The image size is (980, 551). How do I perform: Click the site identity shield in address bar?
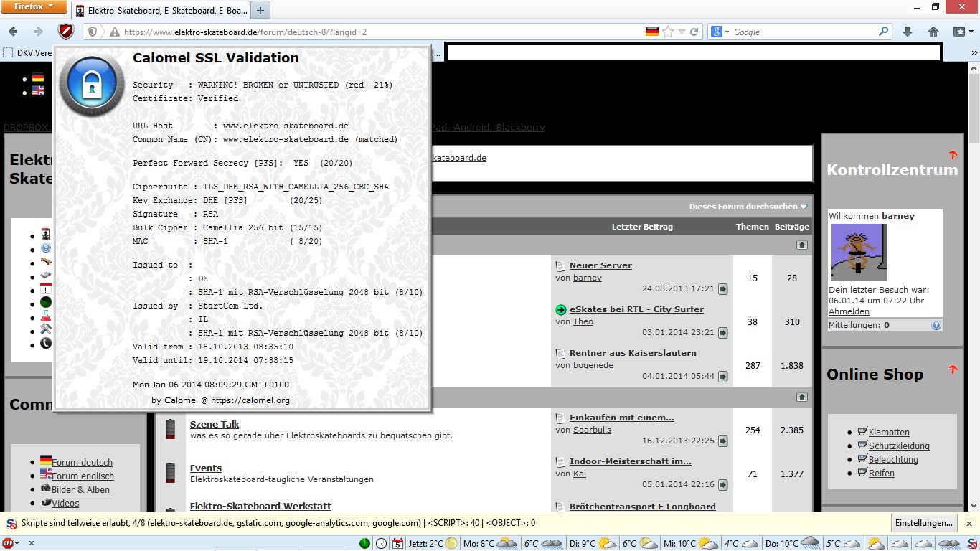pos(93,32)
